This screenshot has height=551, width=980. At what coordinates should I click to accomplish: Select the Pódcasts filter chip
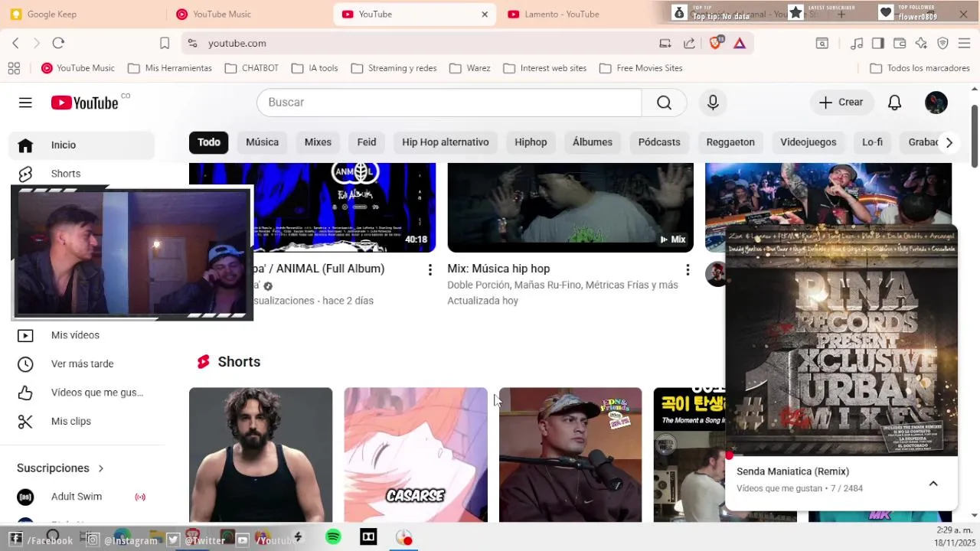(x=659, y=142)
